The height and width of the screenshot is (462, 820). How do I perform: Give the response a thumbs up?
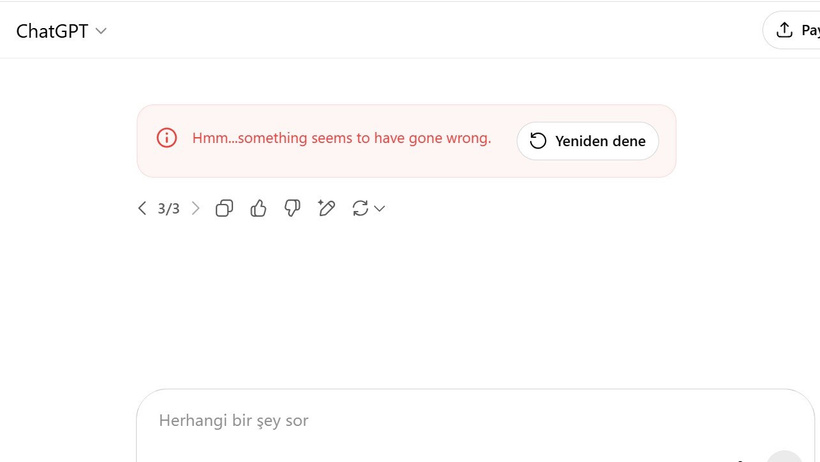tap(258, 208)
